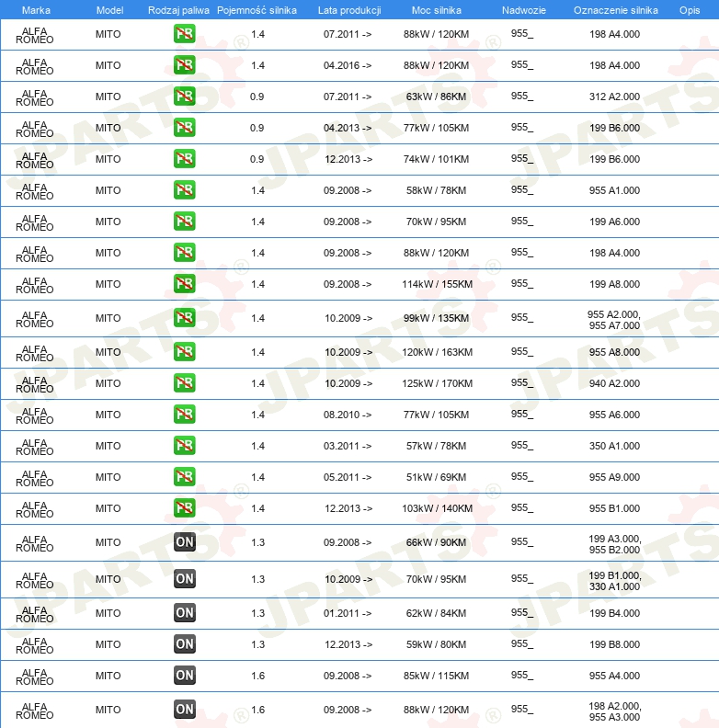Select the petrol icon for engine 955 B1.000
The image size is (719, 728).
(x=184, y=508)
